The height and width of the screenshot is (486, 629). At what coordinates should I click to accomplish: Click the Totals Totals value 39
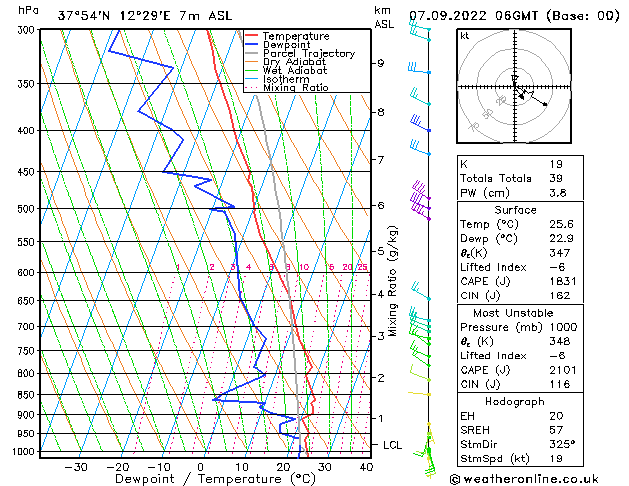[x=556, y=178]
